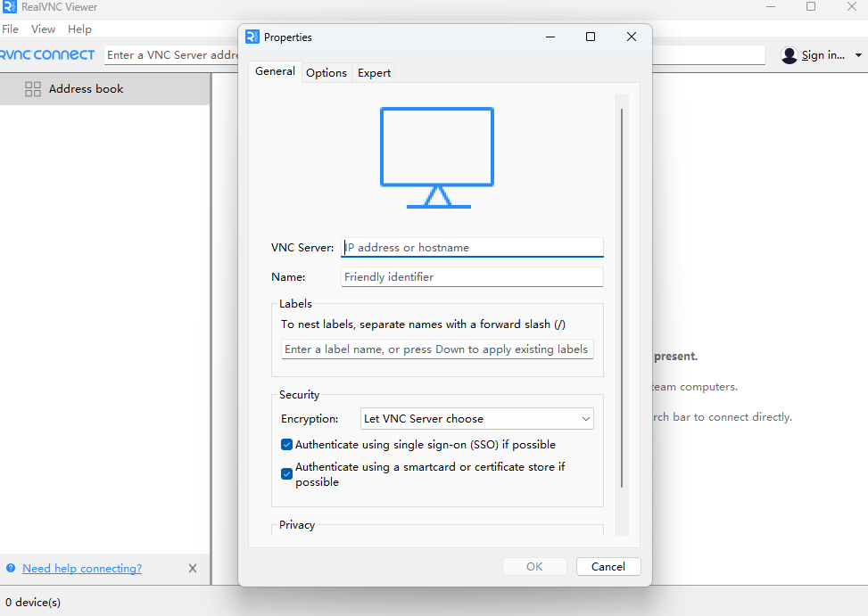
Task: Click the Name friendly identifier field
Action: click(x=473, y=277)
